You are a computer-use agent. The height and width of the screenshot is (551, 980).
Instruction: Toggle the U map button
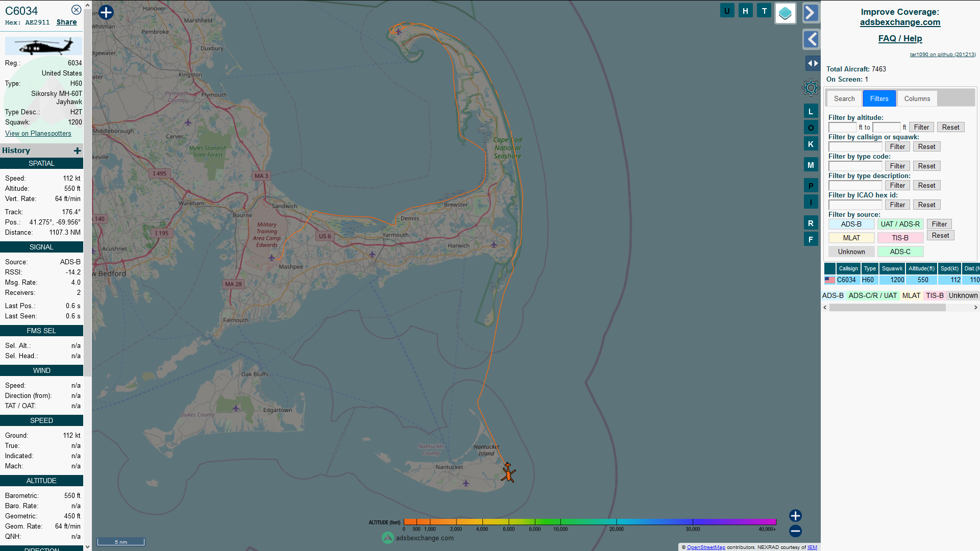click(x=727, y=11)
